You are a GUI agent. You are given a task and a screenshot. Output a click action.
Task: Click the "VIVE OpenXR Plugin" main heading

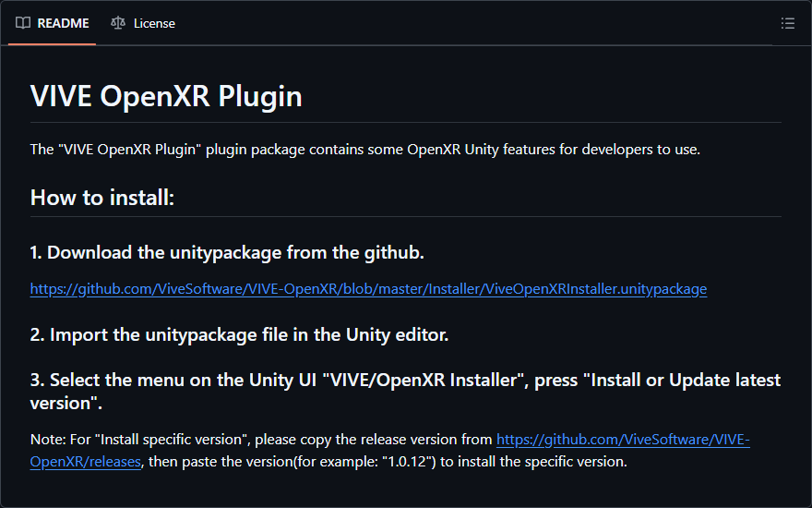(x=166, y=96)
